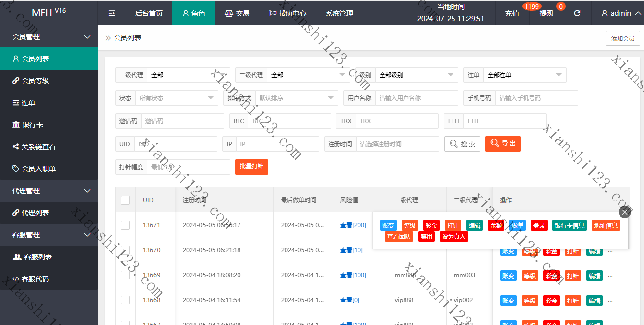Click the refresh icon in top bar
Screen dimensions: 644x325
[x=577, y=13]
